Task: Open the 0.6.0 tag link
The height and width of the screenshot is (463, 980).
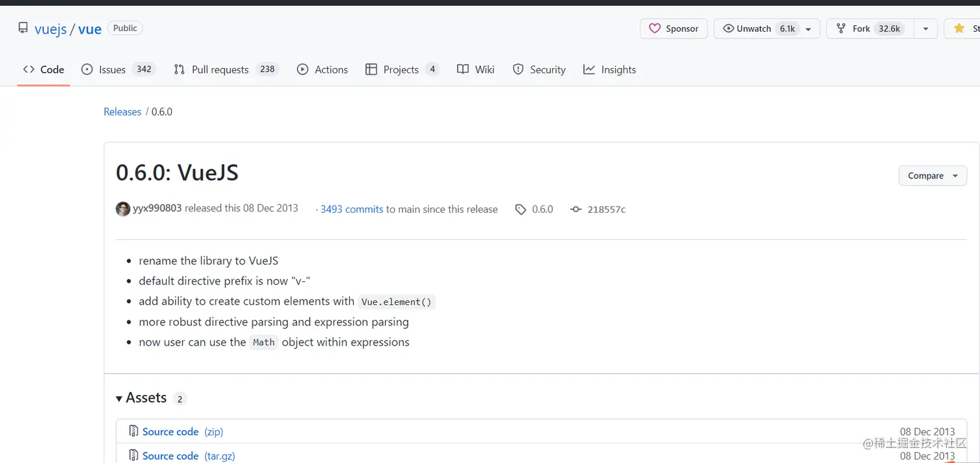Action: click(542, 209)
